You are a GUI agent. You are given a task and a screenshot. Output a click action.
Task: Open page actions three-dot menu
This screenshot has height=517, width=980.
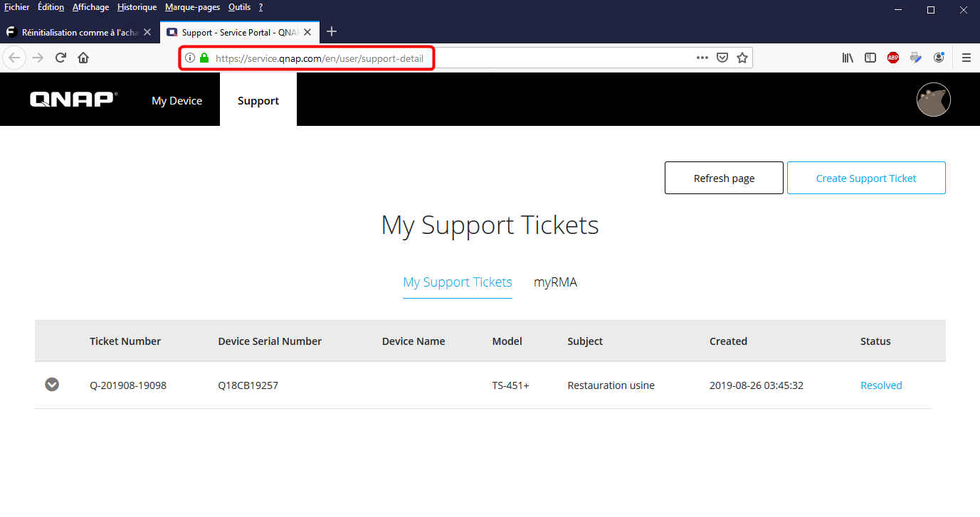pos(702,58)
